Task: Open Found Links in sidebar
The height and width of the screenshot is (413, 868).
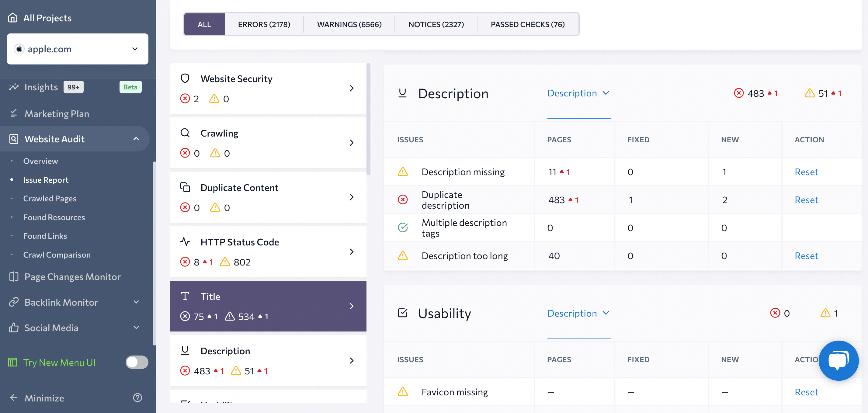Action: click(45, 236)
